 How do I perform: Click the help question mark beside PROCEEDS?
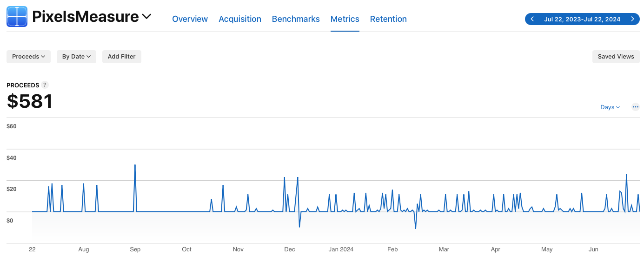45,85
